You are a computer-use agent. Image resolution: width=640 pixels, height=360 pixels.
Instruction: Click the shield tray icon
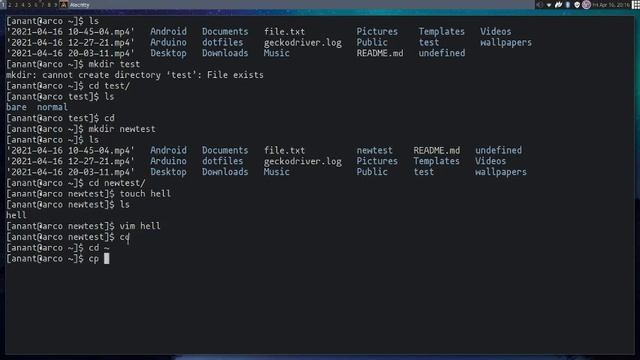[x=577, y=5]
